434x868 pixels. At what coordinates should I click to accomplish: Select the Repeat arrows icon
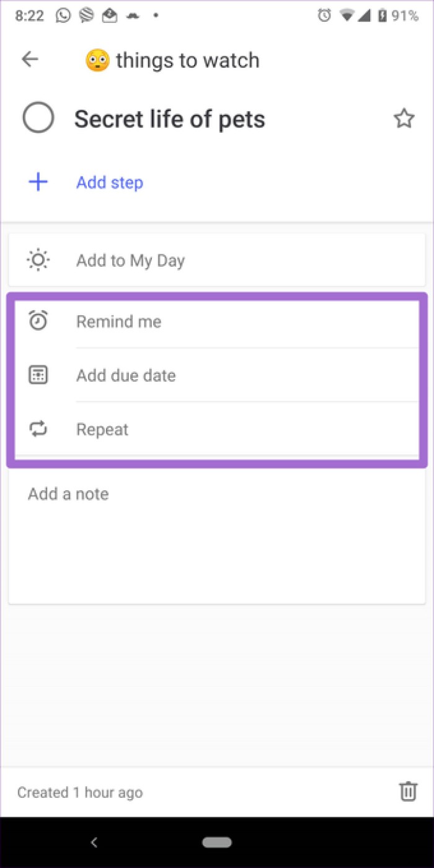click(x=37, y=429)
